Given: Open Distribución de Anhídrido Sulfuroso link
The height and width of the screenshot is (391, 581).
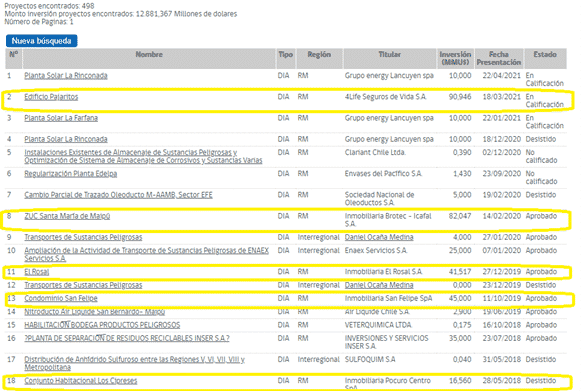Looking at the screenshot, I should tap(134, 363).
